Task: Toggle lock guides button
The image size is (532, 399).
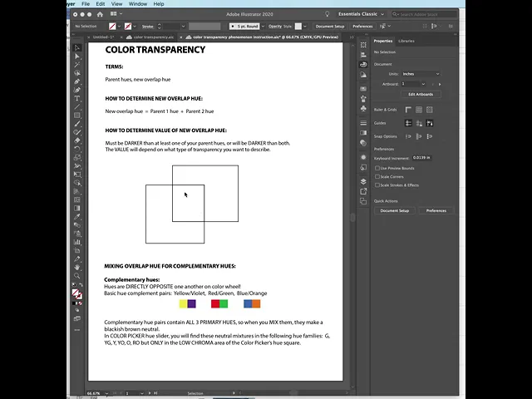Action: tap(419, 123)
